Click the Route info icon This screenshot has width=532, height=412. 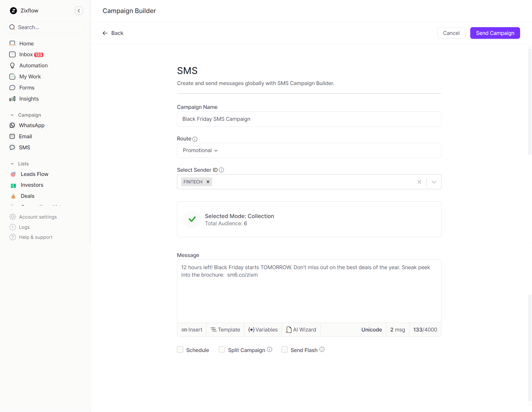coord(195,139)
